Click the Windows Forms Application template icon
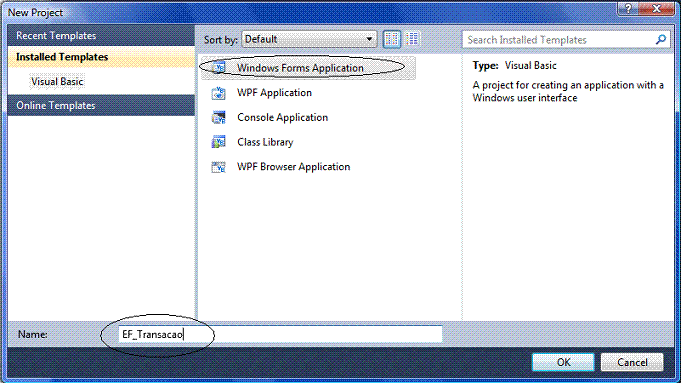Screen dimensions: 681x383 click(219, 68)
